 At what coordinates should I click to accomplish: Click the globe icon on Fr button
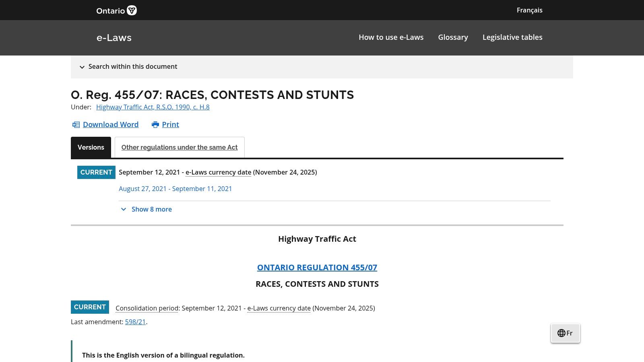[561, 333]
